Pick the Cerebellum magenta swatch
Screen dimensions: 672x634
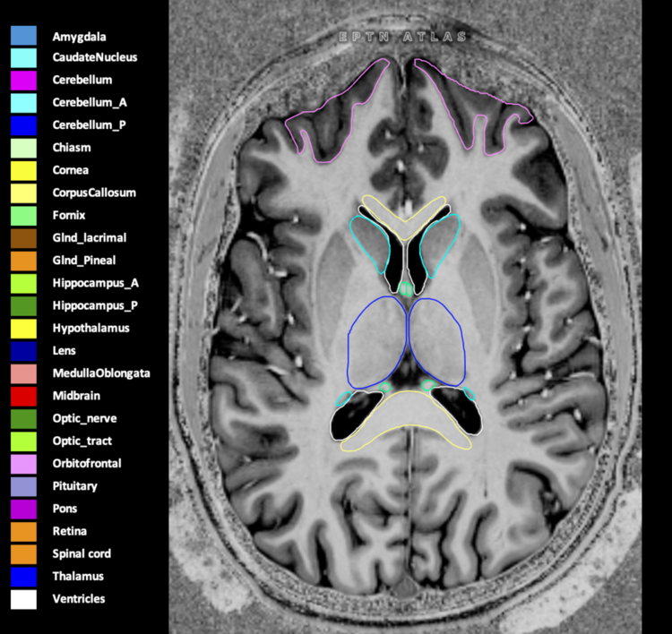click(23, 81)
